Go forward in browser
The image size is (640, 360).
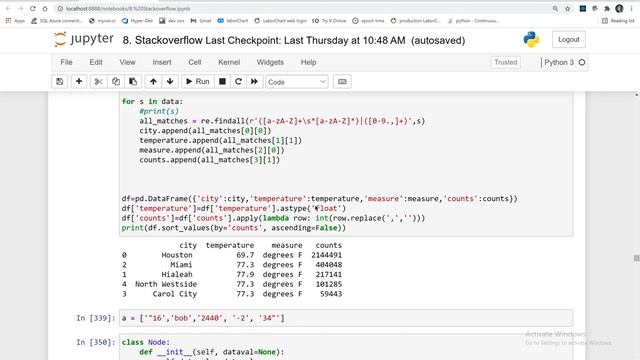click(20, 9)
